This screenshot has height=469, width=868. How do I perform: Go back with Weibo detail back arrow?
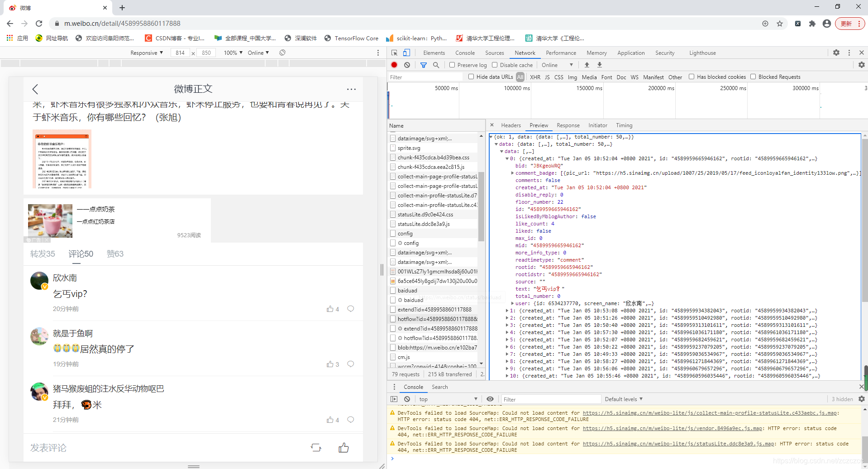pos(35,89)
